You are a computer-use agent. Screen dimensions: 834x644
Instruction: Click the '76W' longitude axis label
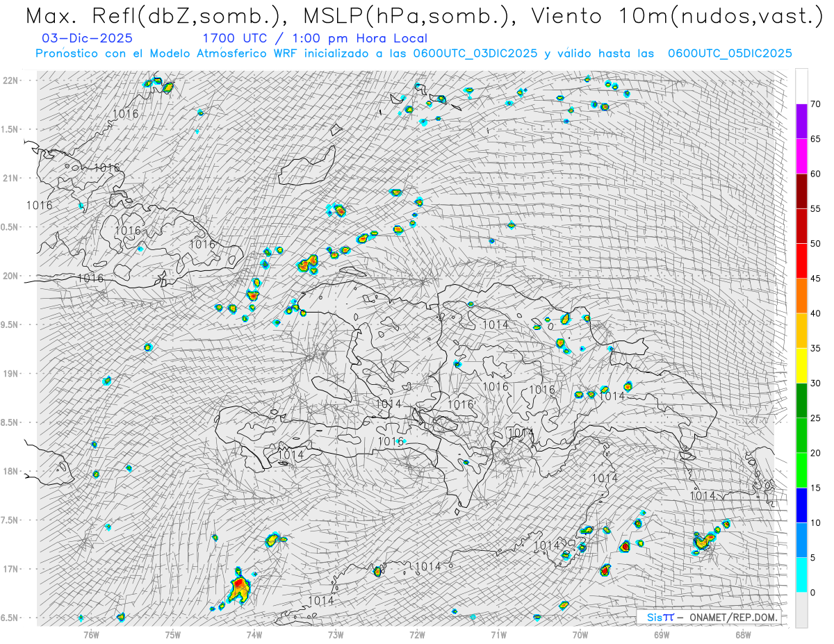pos(91,634)
